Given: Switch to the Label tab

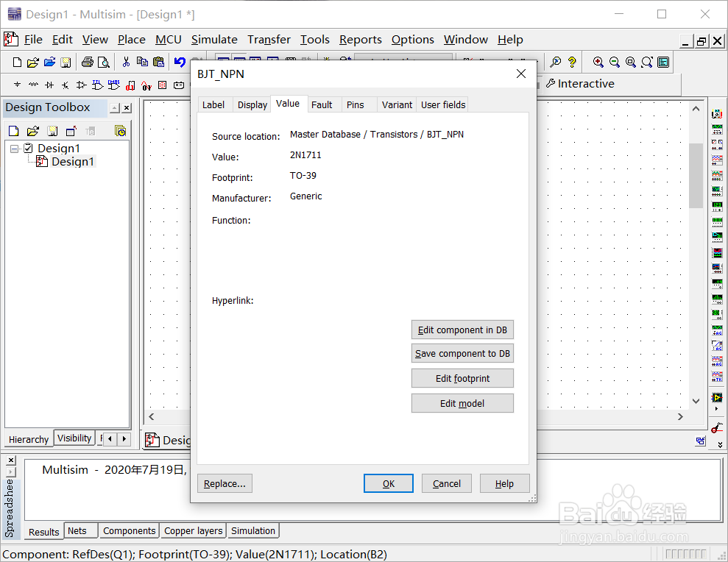Looking at the screenshot, I should point(213,105).
